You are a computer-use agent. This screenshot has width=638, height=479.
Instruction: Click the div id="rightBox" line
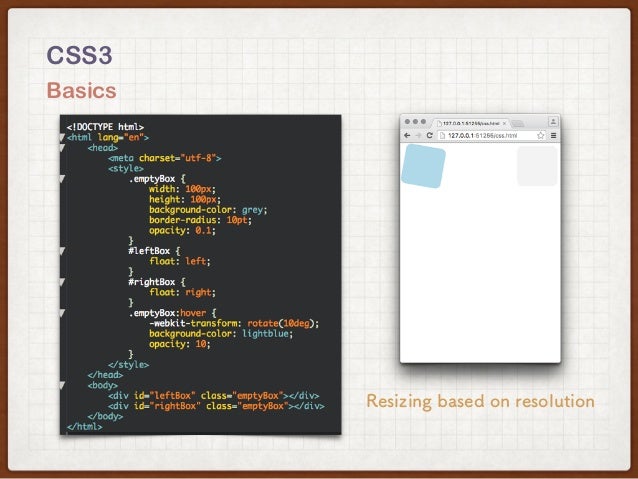[216, 406]
